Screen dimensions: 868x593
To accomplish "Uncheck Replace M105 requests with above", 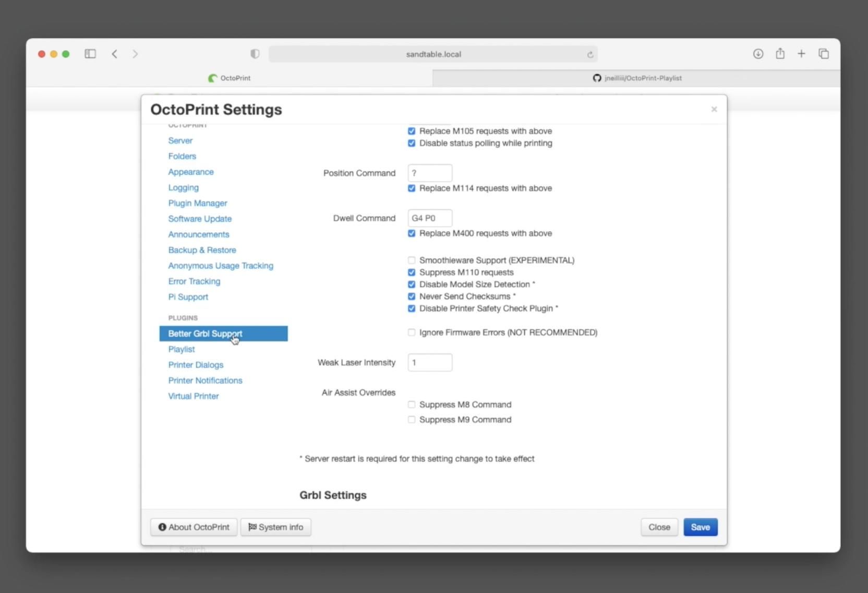I will point(412,131).
